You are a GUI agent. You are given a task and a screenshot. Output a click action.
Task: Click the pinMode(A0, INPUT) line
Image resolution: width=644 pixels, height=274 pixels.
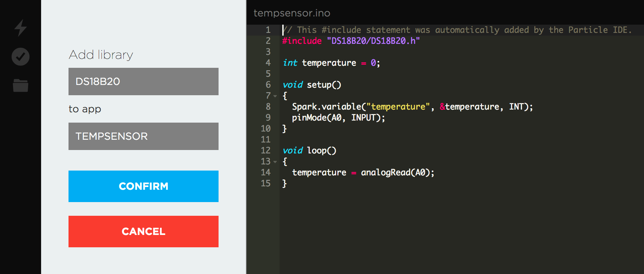click(x=338, y=117)
